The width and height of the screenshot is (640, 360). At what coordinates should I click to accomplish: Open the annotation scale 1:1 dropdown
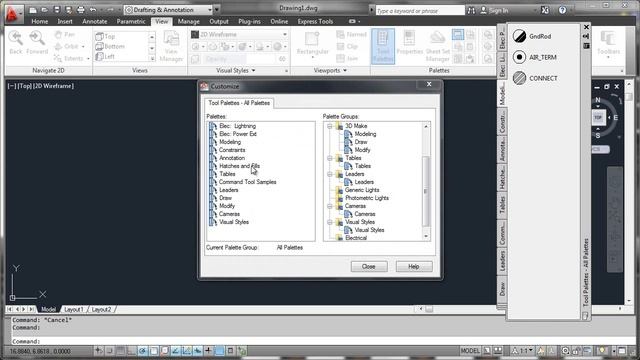tap(522, 351)
